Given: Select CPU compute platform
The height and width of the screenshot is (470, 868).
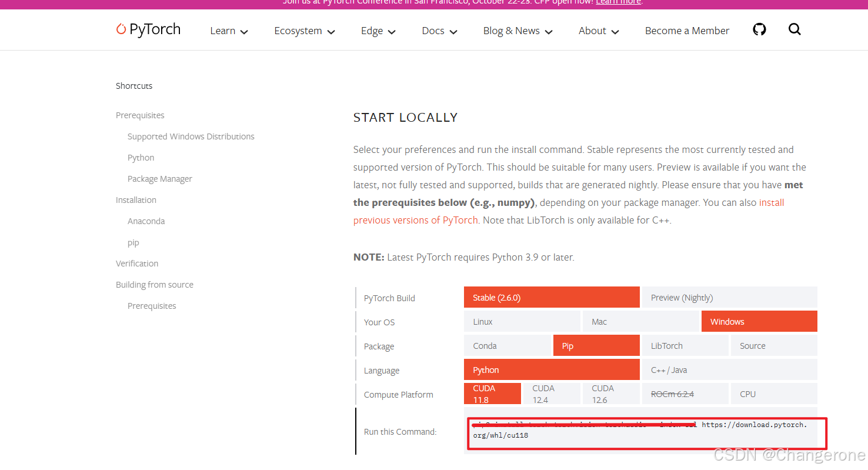Looking at the screenshot, I should tap(774, 394).
